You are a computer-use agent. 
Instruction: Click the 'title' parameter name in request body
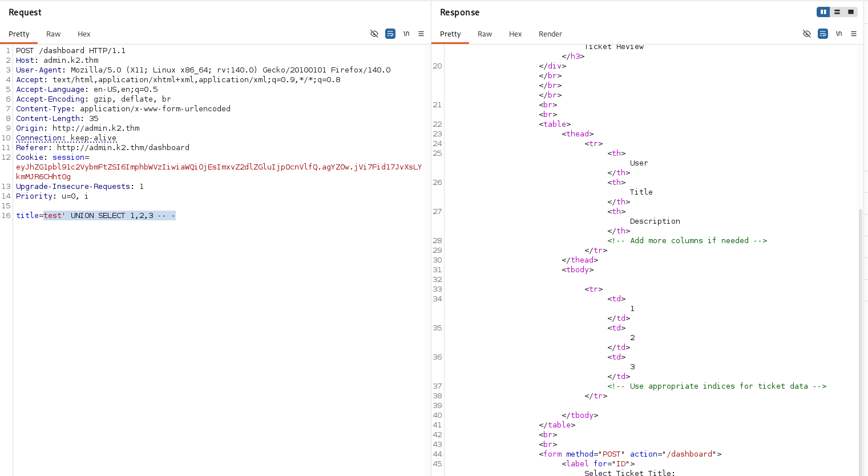tap(27, 215)
